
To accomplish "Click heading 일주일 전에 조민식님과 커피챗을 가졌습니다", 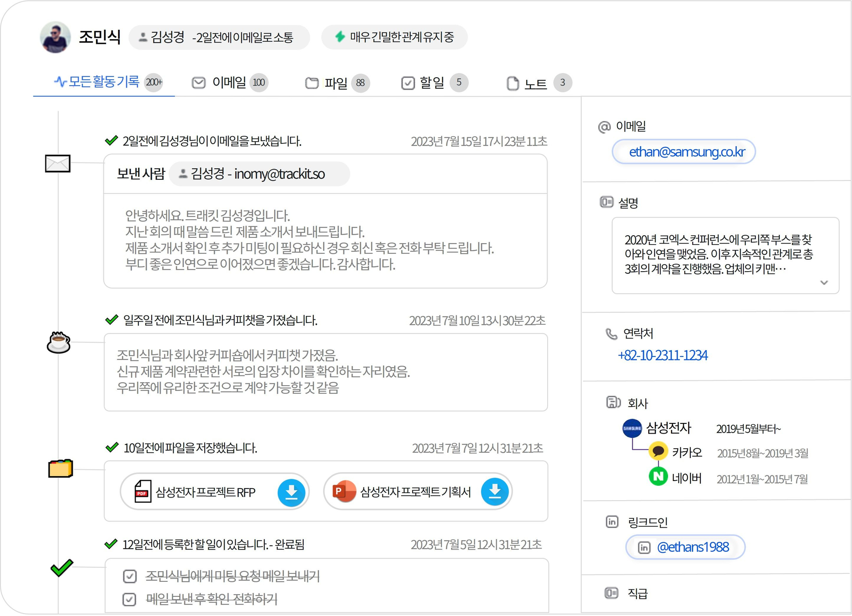I will [x=220, y=320].
